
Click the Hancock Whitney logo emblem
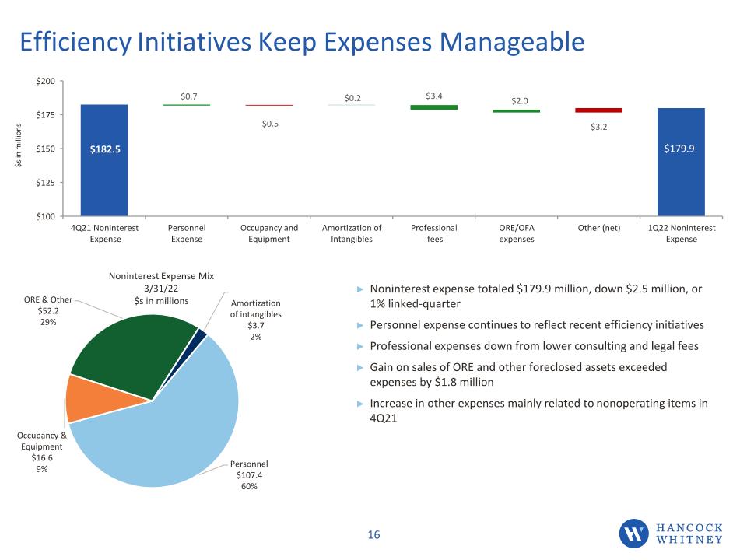[633, 534]
